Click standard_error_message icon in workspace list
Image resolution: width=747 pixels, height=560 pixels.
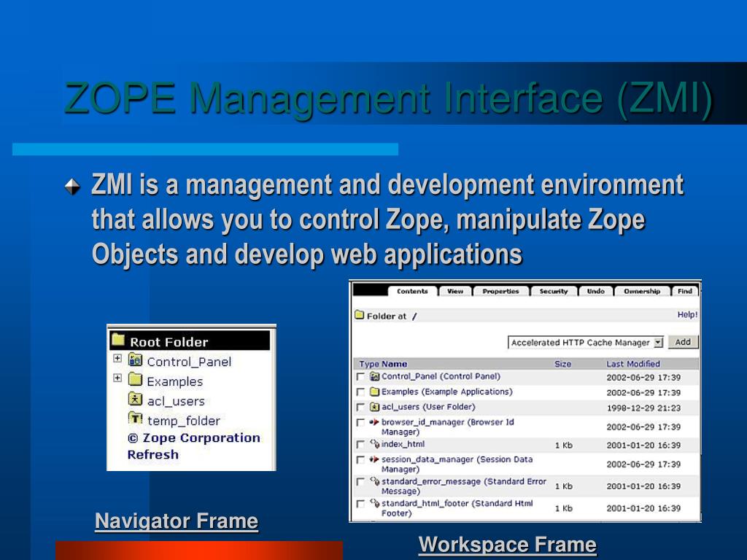(x=374, y=481)
